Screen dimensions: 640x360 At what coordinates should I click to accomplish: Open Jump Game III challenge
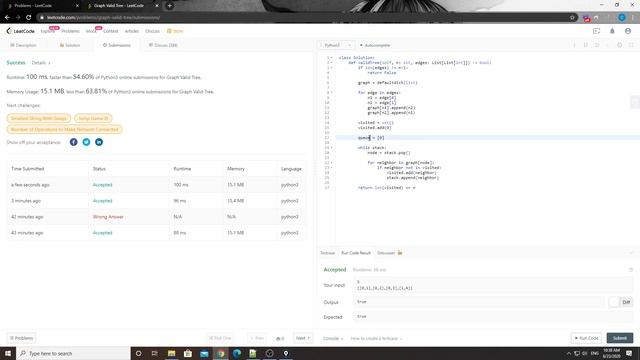click(93, 118)
